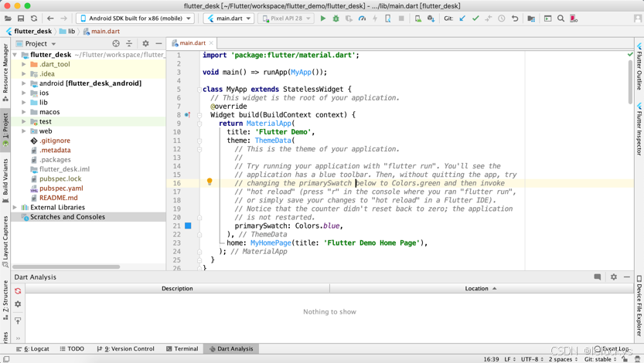
Task: Select README.md in the project tree
Action: click(x=58, y=198)
